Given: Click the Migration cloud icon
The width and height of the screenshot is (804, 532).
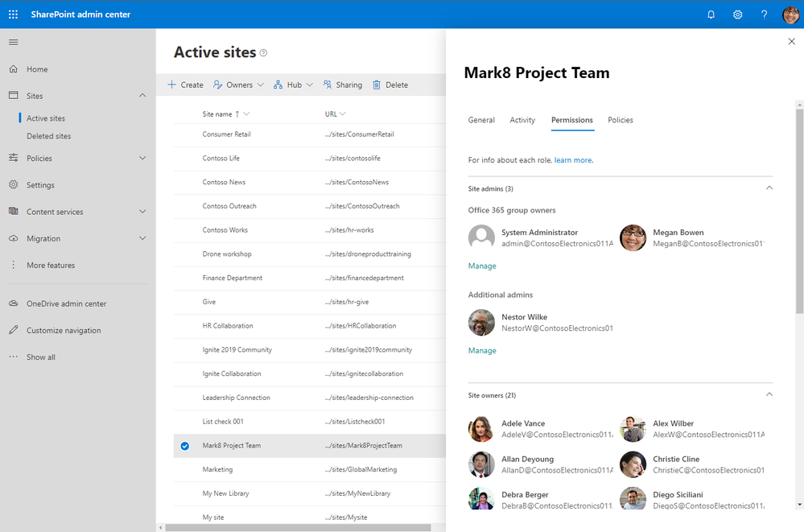Looking at the screenshot, I should [14, 238].
